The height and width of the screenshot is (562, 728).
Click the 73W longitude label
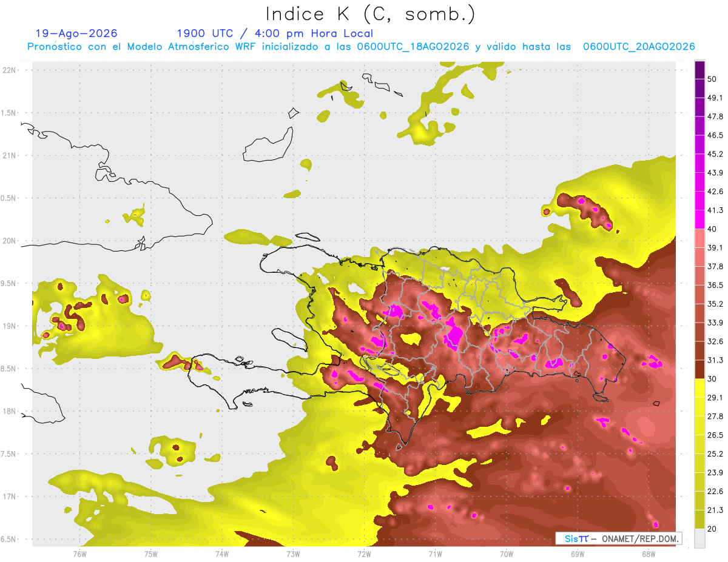pyautogui.click(x=293, y=554)
